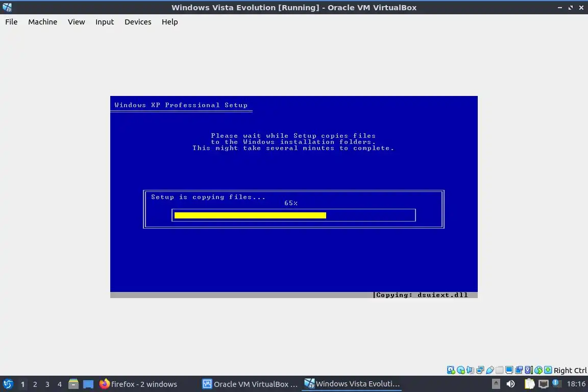Click the removable media eject tray icon
588x392 pixels.
[496, 384]
